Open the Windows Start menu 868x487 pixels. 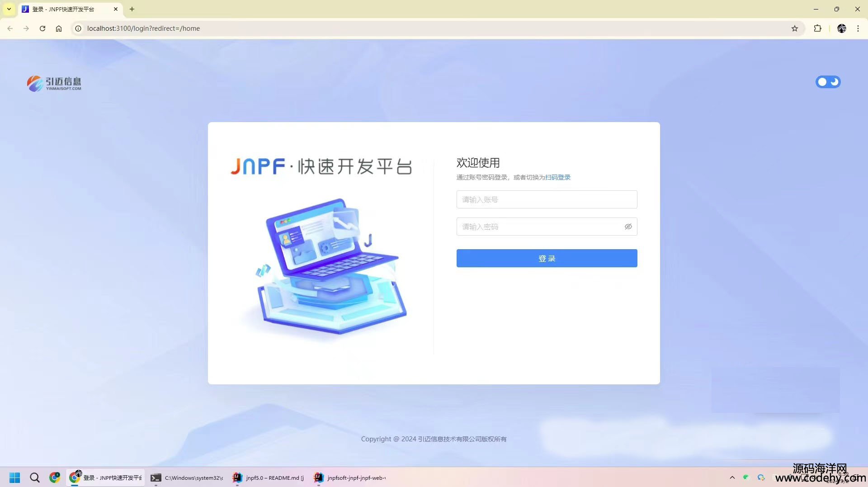click(x=15, y=478)
